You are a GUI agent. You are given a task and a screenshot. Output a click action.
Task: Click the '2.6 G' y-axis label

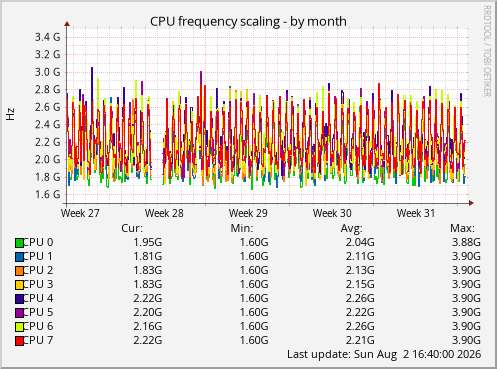tap(48, 107)
